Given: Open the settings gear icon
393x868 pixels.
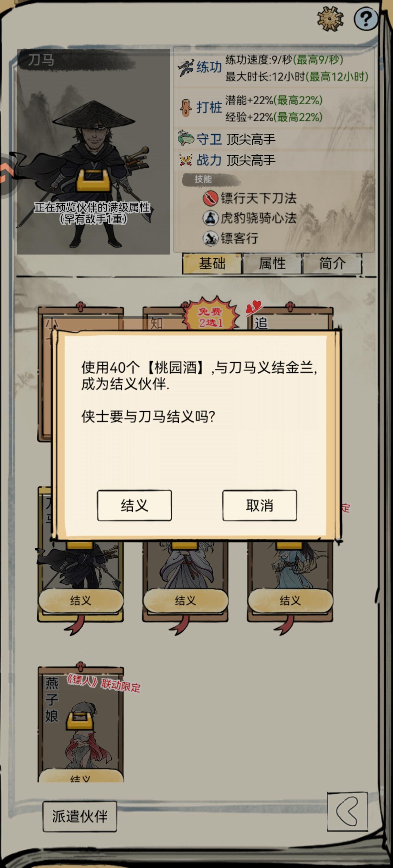Looking at the screenshot, I should (x=330, y=18).
